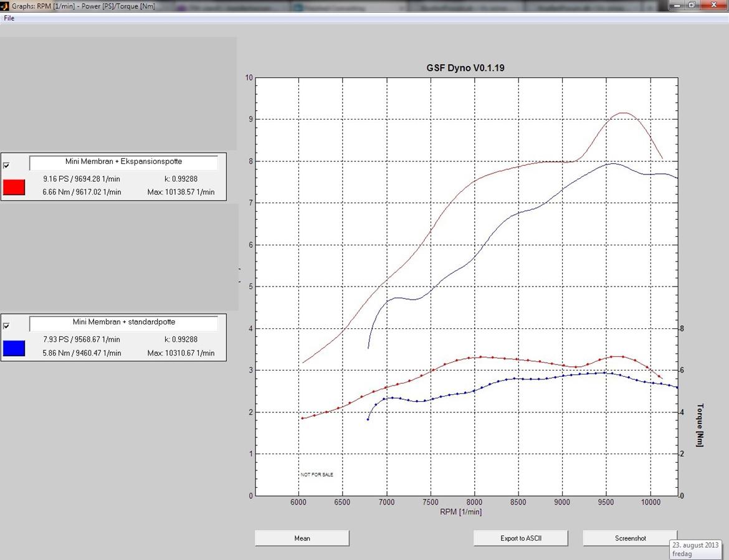Select the Mini Membran + Ekspansionspotte name field
729x560 pixels.
click(123, 161)
